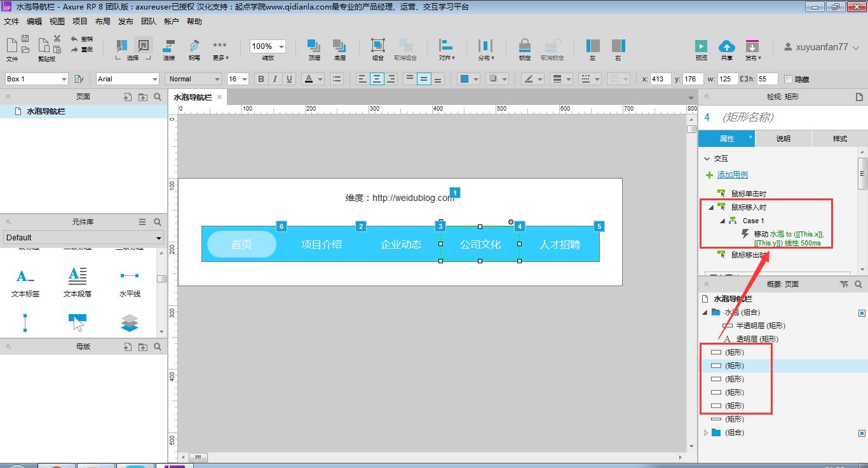Image resolution: width=868 pixels, height=468 pixels.
Task: Lock the selected widget (锁定)
Action: [x=525, y=50]
